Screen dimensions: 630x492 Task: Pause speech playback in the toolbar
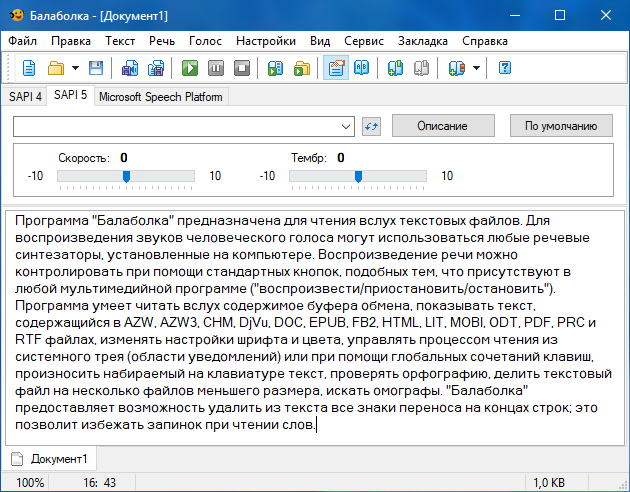[216, 68]
